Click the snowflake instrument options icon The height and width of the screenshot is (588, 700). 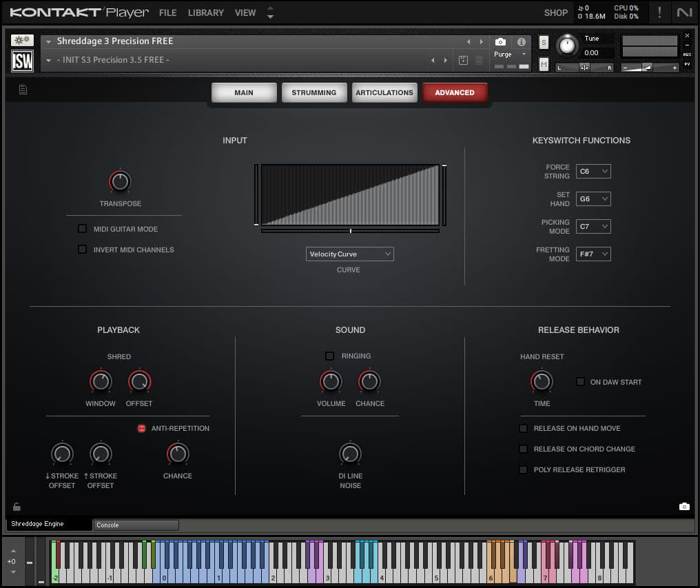(x=22, y=41)
